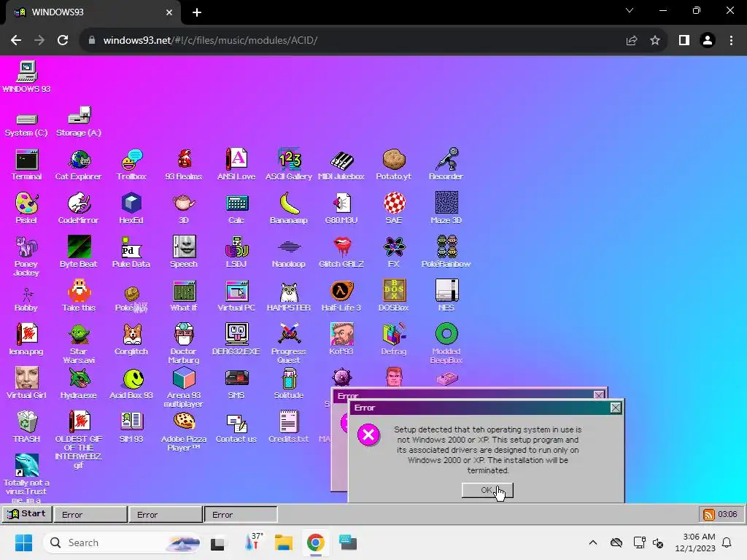The image size is (747, 560).
Task: Launch the Calc calculator icon
Action: pyautogui.click(x=236, y=208)
